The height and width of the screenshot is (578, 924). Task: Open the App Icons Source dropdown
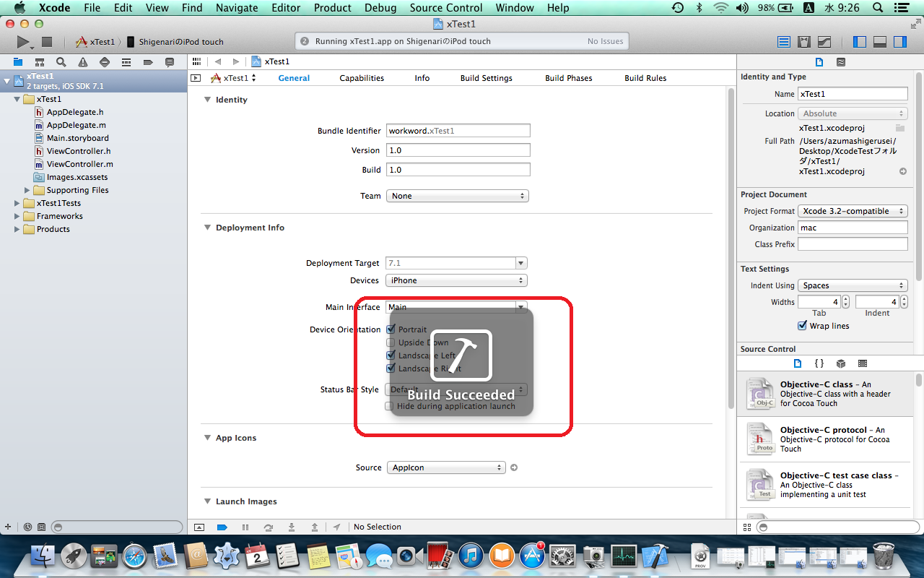click(x=446, y=467)
